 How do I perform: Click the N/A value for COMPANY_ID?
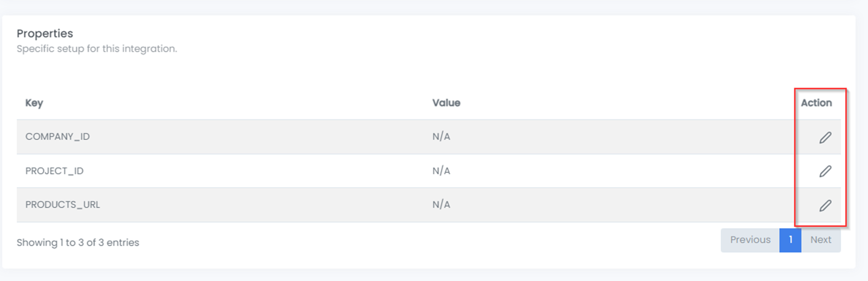[x=441, y=137]
